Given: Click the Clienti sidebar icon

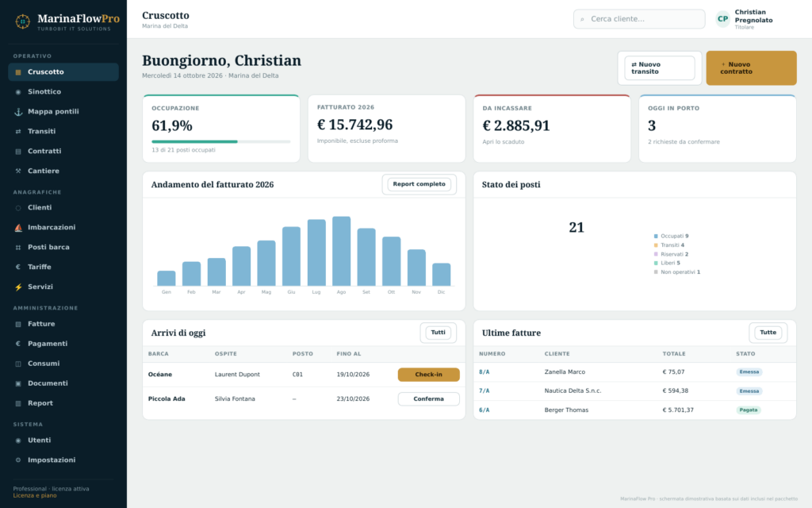Looking at the screenshot, I should pyautogui.click(x=18, y=208).
